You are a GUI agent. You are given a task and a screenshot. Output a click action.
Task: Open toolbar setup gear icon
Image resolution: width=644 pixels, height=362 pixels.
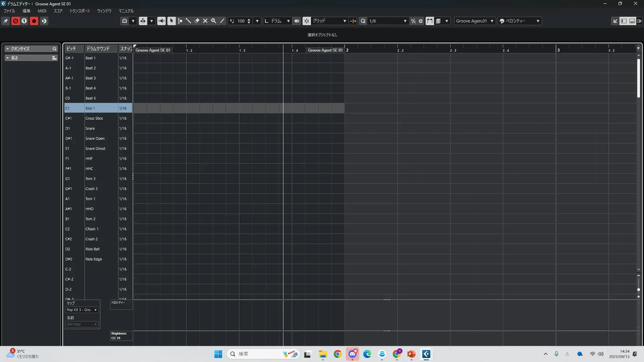point(639,21)
